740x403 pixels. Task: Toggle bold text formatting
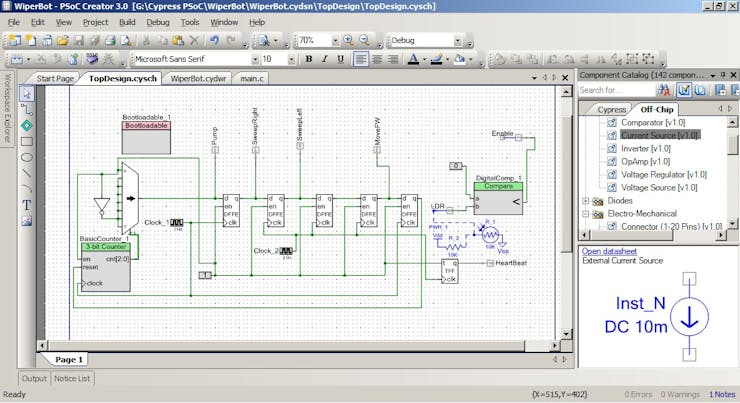coord(309,59)
